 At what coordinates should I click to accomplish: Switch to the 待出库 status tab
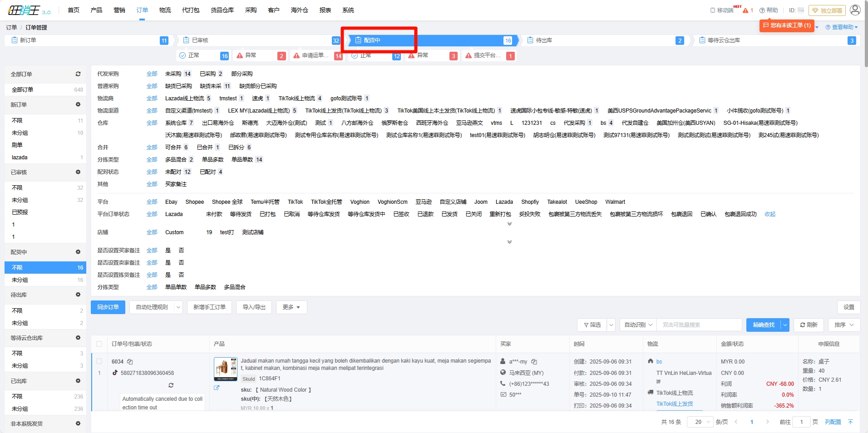(x=544, y=40)
